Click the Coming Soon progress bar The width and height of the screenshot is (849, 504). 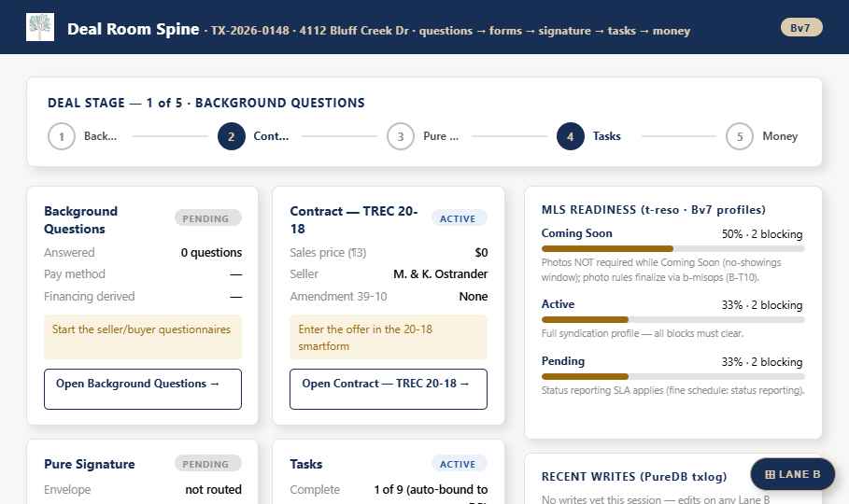673,249
